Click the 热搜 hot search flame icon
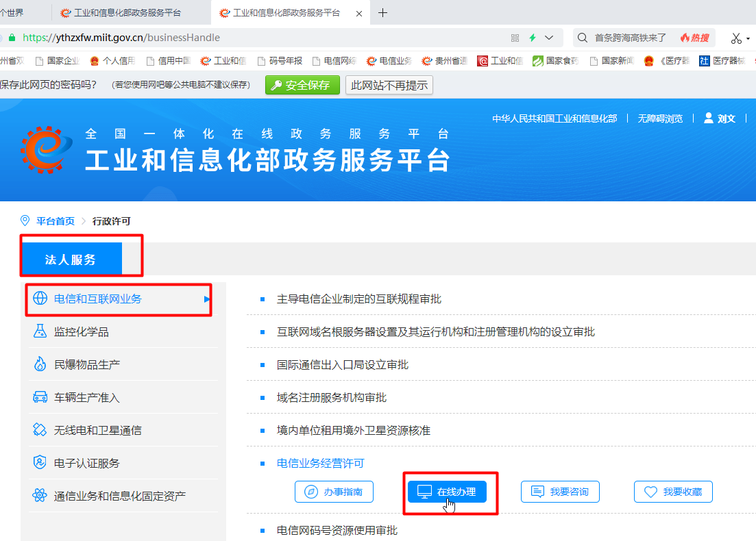 point(694,38)
